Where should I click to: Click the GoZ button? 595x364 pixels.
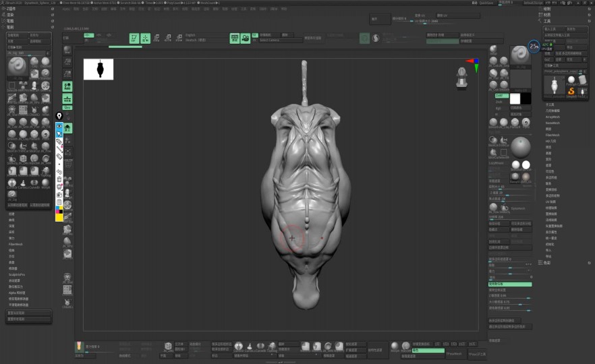point(548,59)
